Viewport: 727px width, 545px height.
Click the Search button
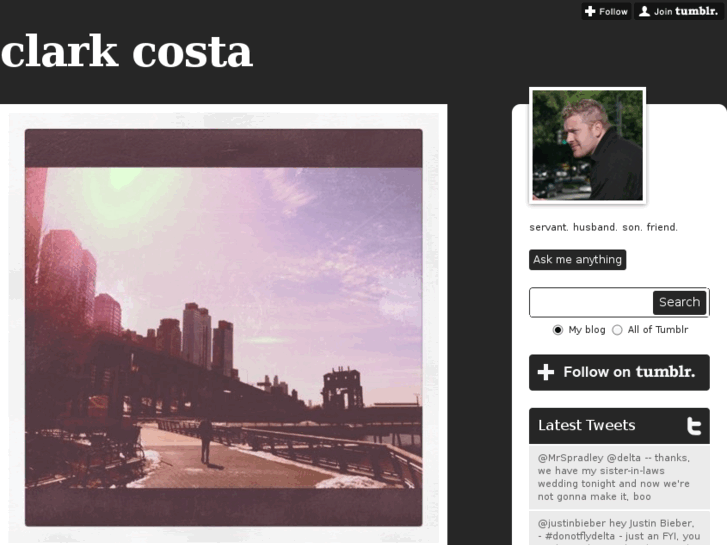pos(679,302)
